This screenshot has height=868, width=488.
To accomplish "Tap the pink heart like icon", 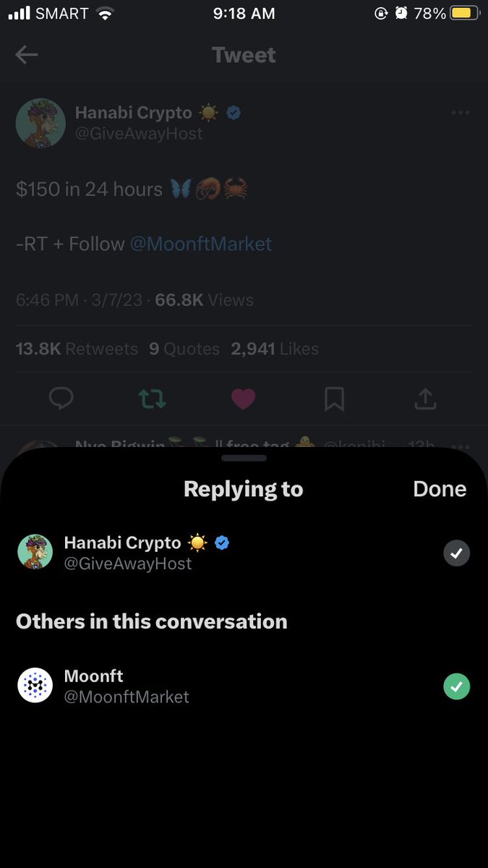I will click(243, 399).
